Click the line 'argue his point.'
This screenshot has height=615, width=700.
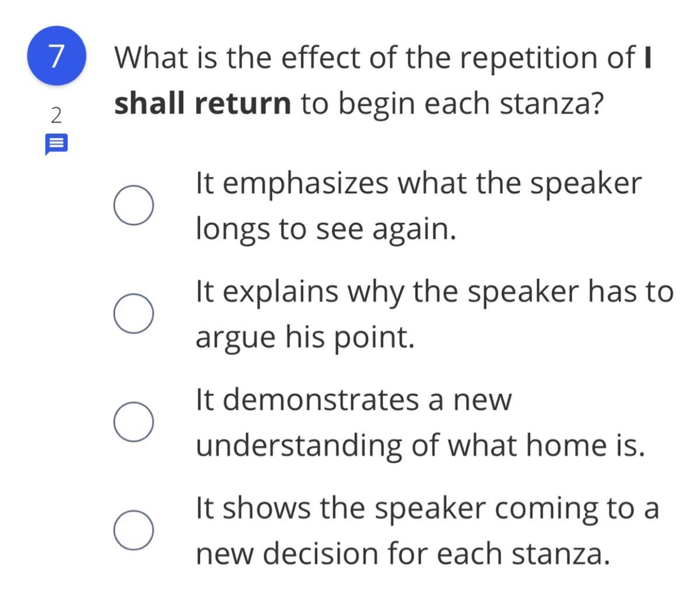(304, 337)
